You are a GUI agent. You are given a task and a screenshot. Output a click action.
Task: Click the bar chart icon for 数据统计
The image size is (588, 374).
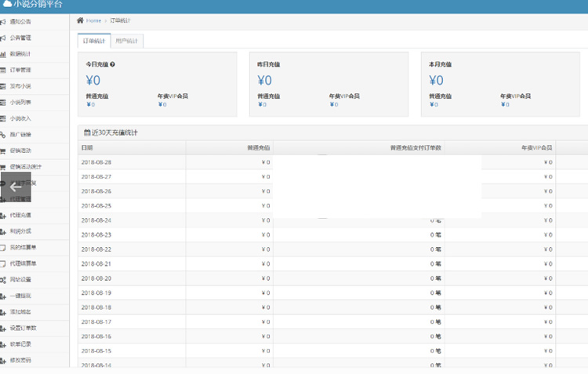coord(4,54)
